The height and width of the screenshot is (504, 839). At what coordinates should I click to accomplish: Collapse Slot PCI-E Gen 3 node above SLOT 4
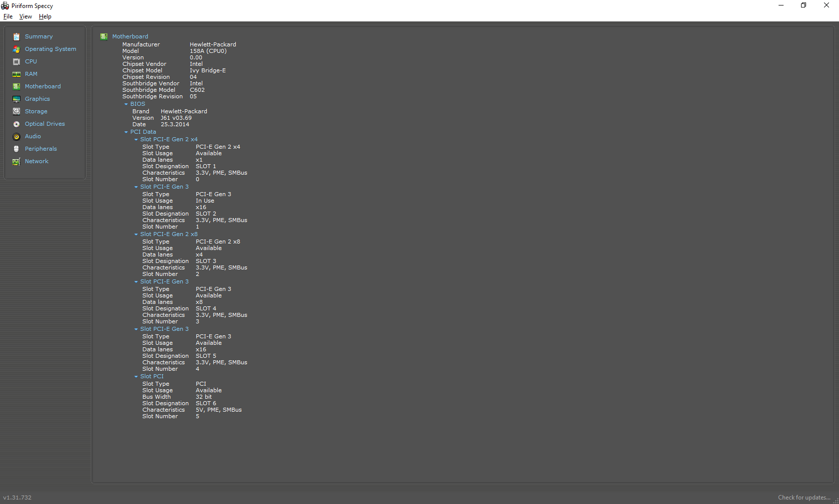pos(136,282)
